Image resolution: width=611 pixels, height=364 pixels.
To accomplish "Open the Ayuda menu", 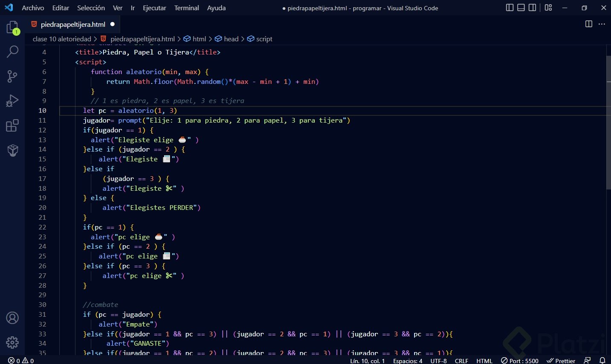I will click(216, 8).
